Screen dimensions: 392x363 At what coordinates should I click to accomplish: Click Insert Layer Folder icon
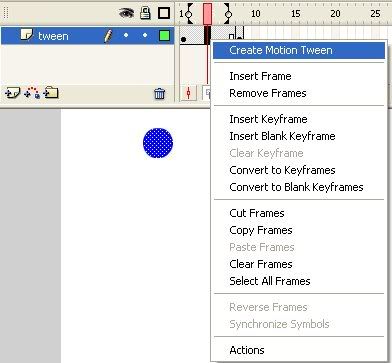51,93
